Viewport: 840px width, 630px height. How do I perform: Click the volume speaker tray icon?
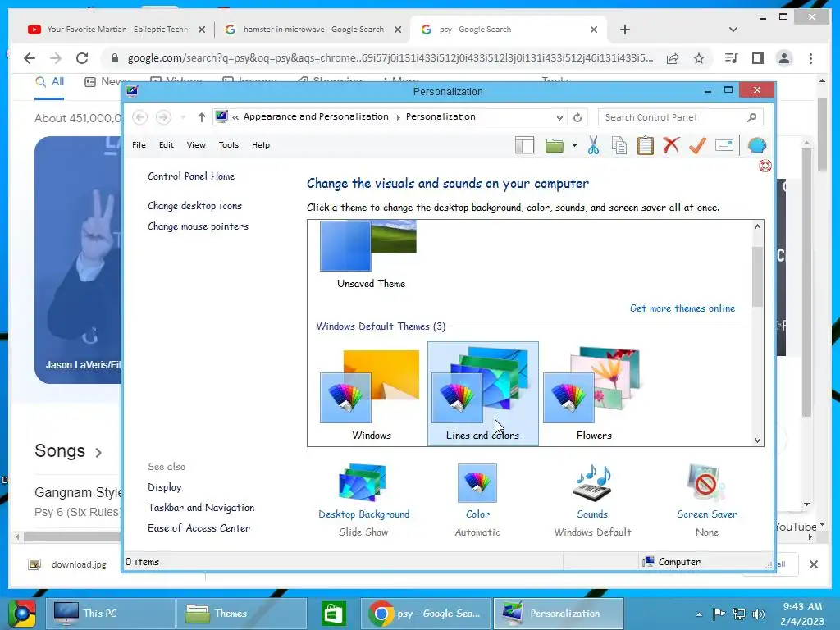click(x=758, y=614)
